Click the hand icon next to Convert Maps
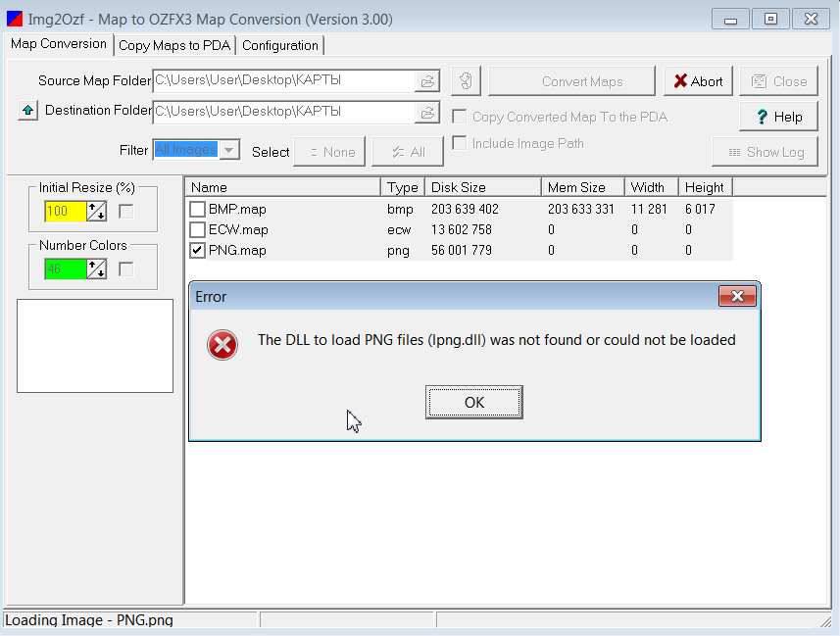This screenshot has width=840, height=636. click(467, 81)
